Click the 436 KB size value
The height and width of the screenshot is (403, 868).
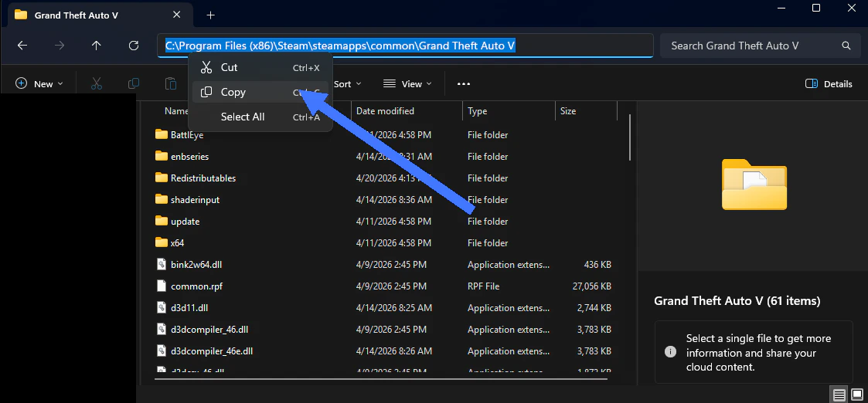597,265
